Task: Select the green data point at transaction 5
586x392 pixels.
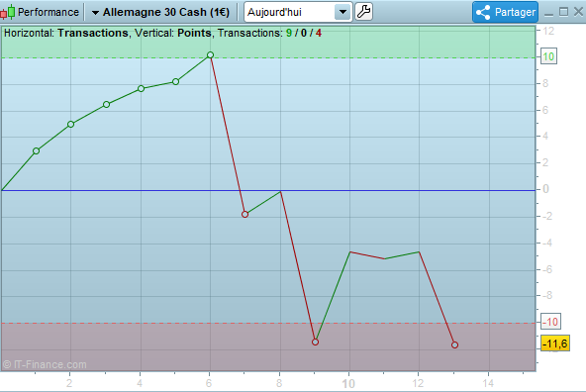Action: (175, 81)
